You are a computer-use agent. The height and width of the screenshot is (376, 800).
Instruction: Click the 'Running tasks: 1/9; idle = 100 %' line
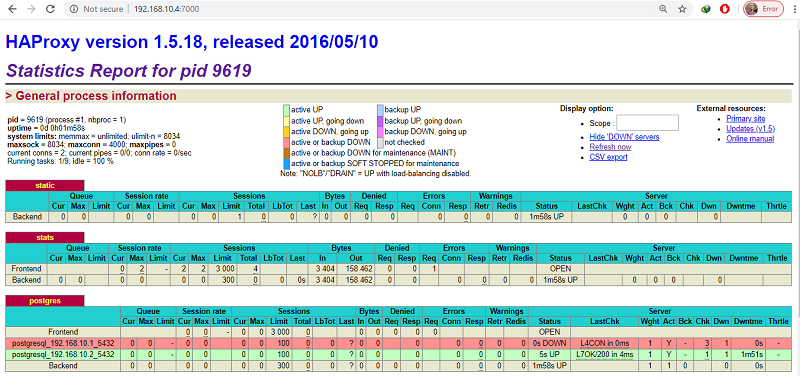60,161
